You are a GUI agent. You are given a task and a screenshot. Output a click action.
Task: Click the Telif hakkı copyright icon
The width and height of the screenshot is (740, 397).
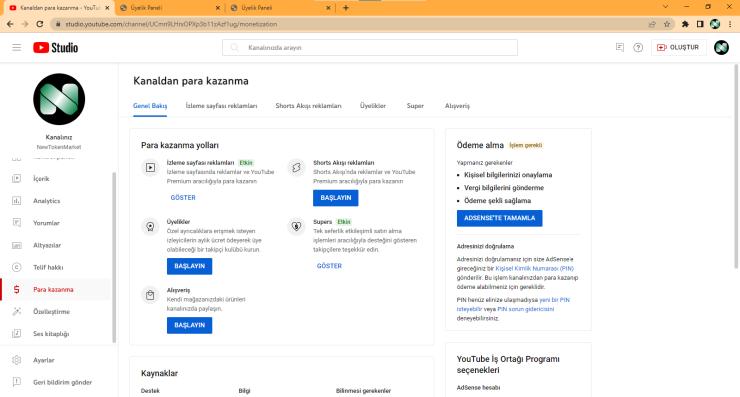click(17, 267)
